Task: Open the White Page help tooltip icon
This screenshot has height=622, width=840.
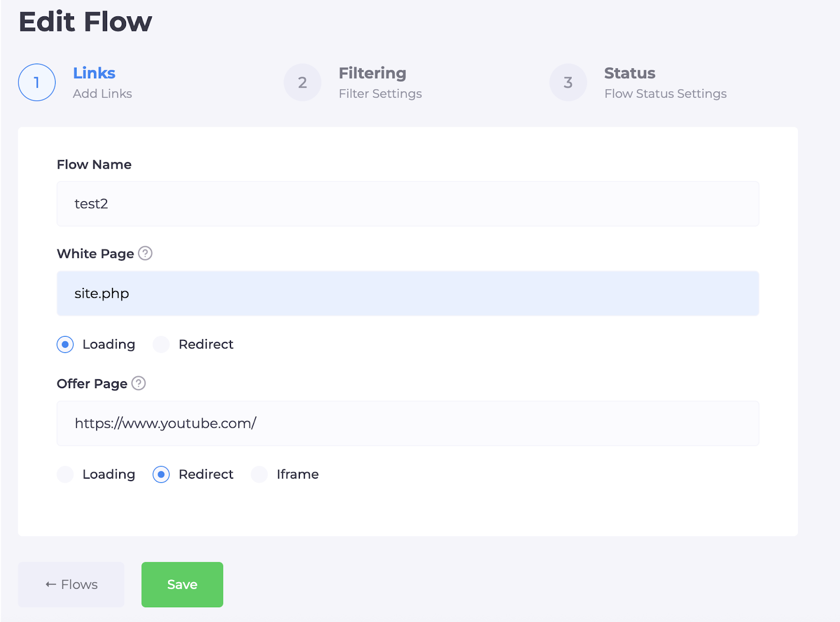Action: [145, 253]
